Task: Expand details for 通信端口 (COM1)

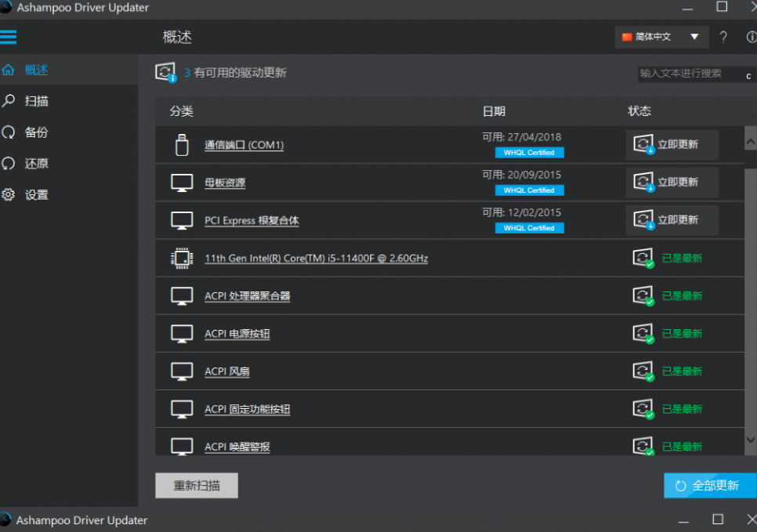Action: (x=245, y=145)
